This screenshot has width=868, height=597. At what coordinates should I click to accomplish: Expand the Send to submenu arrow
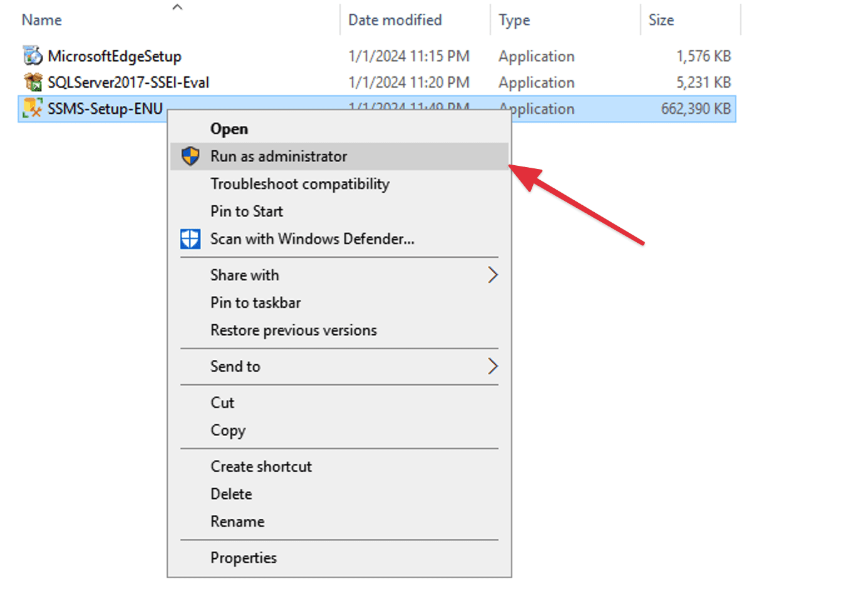(492, 366)
